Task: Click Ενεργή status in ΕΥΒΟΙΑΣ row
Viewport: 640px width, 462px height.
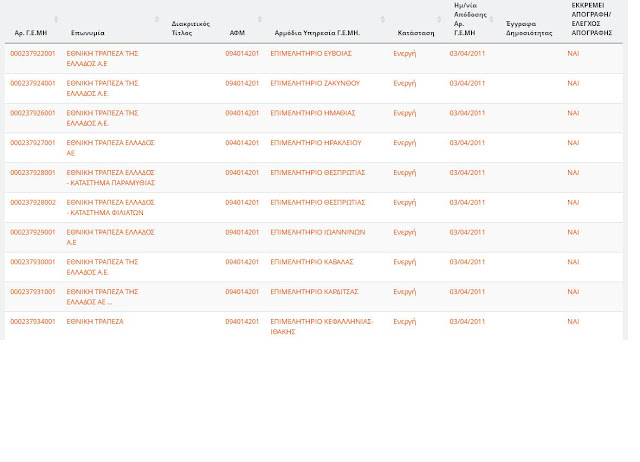Action: coord(404,53)
